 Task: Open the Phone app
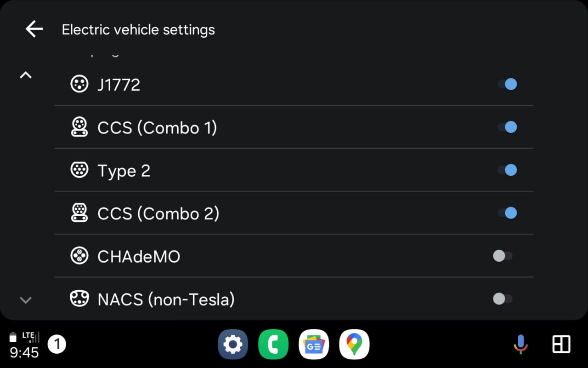tap(273, 344)
